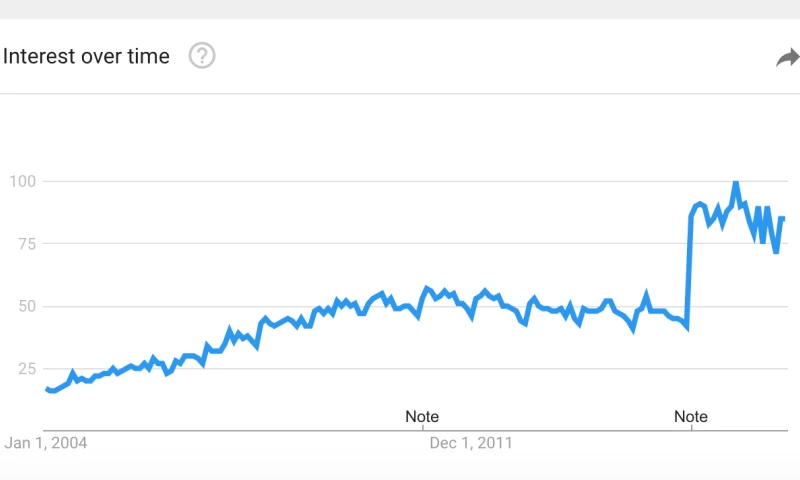Open the Note near Dec 1, 2011
Viewport: 800px width, 480px height.
pyautogui.click(x=421, y=416)
